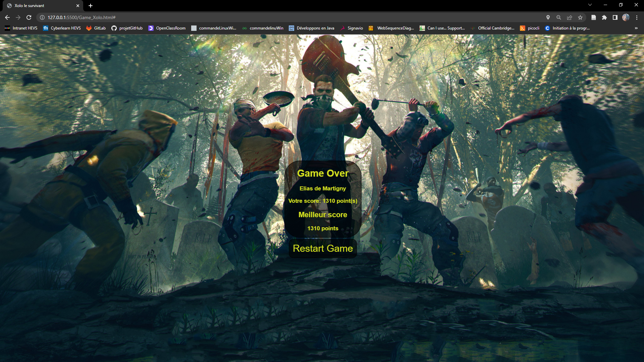This screenshot has width=644, height=362.
Task: Select the Xolo le survivant tab
Action: point(43,6)
